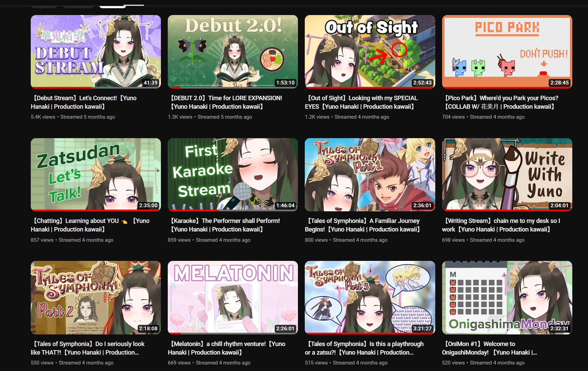Click '515 views' text
Image resolution: width=588 pixels, height=371 pixels.
pos(316,363)
